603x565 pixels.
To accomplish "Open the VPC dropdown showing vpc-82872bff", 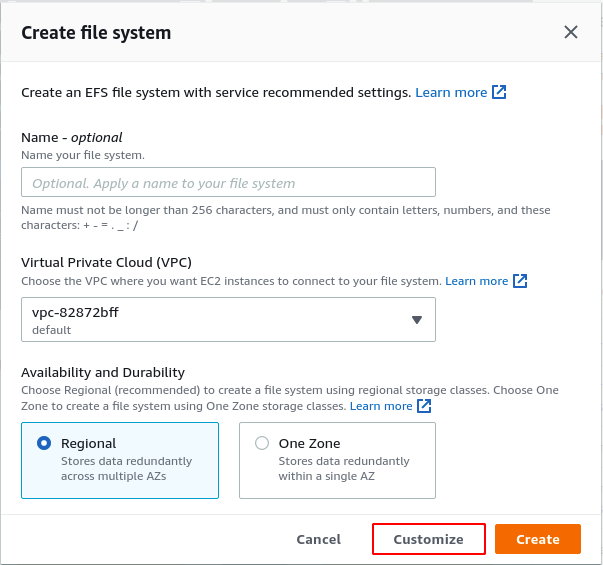I will [228, 319].
